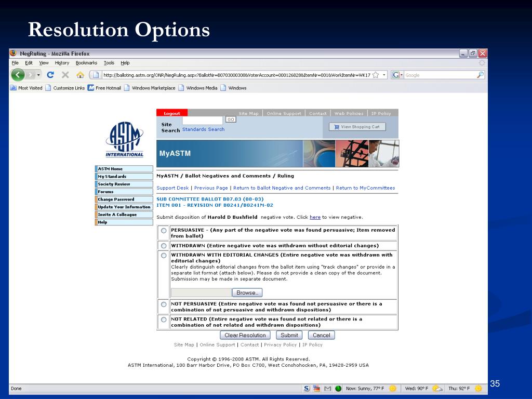This screenshot has width=532, height=399.
Task: Click the page icon in the address bar
Action: 96,75
